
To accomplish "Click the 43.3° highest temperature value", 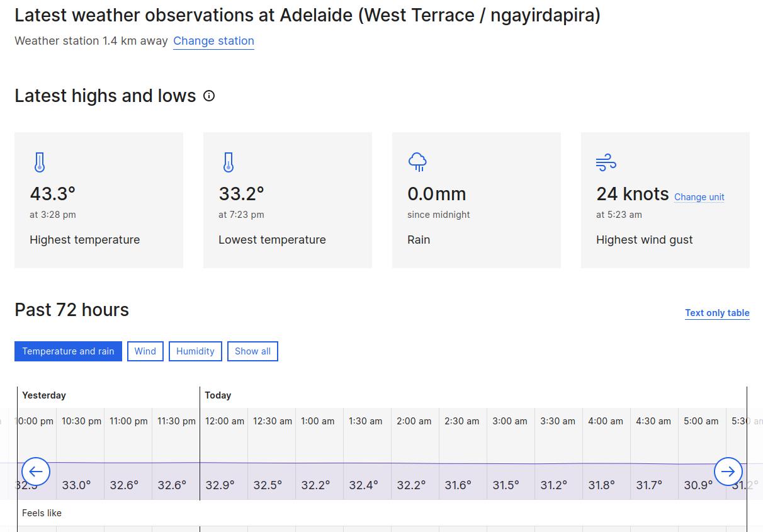I will point(52,193).
